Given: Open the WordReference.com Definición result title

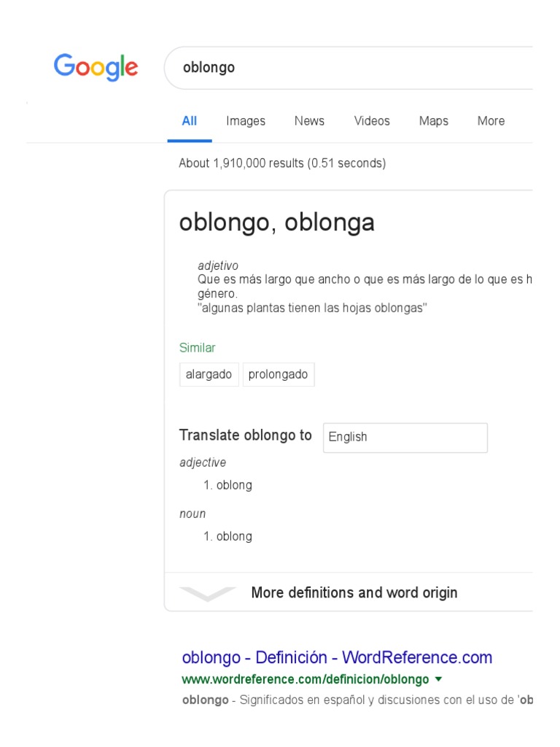Looking at the screenshot, I should tap(337, 657).
